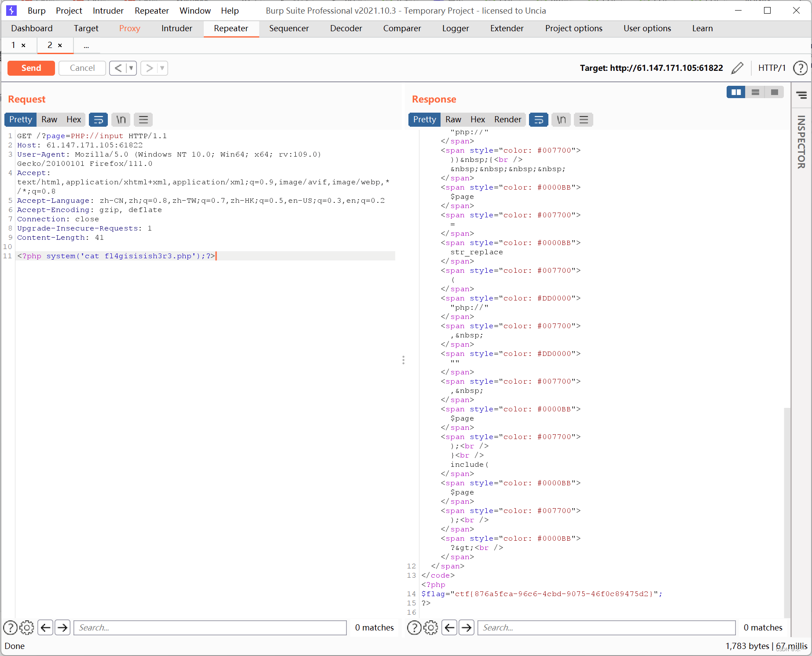Screen dimensions: 812x656
Task: Click the Response search input field
Action: tap(606, 628)
